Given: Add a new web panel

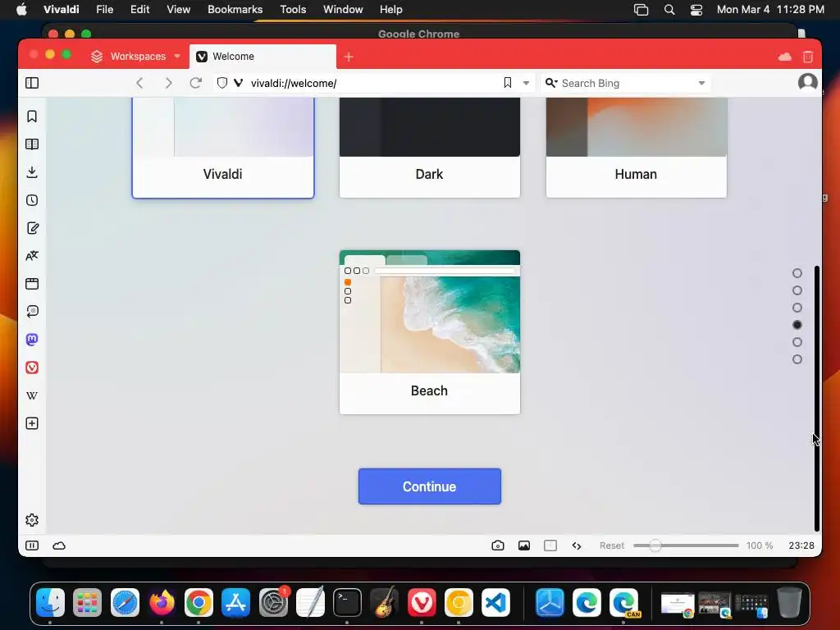Looking at the screenshot, I should 32,423.
